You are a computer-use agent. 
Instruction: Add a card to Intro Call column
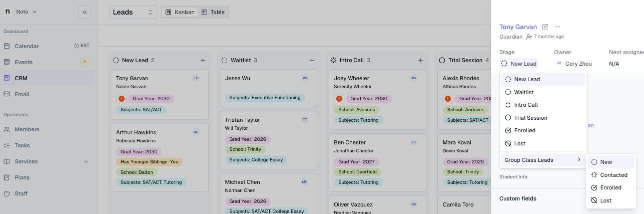coord(421,60)
